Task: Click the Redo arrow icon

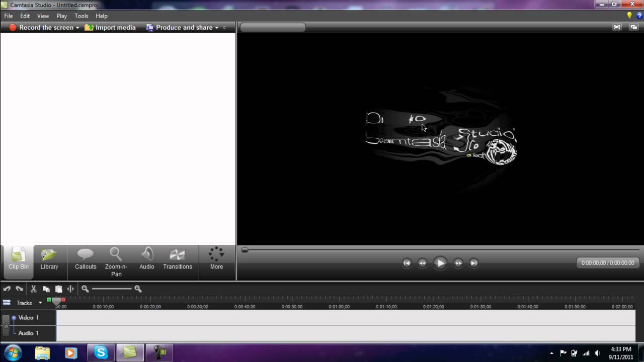Action: [20, 289]
